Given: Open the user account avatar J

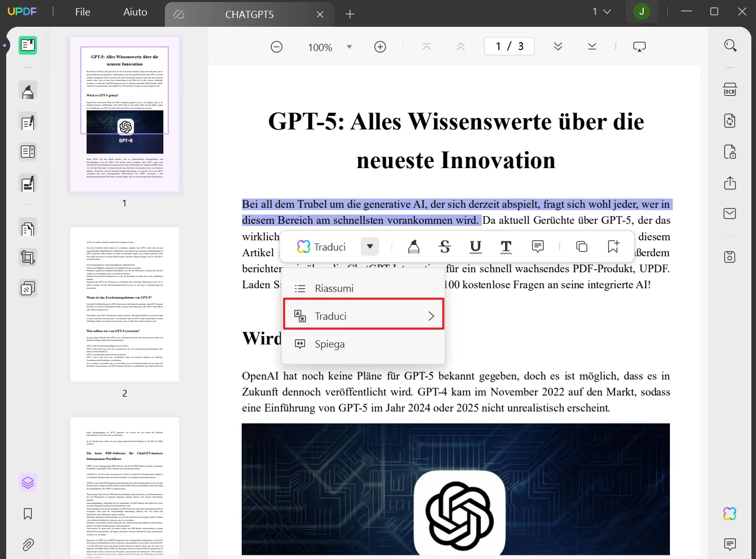Looking at the screenshot, I should coord(642,11).
